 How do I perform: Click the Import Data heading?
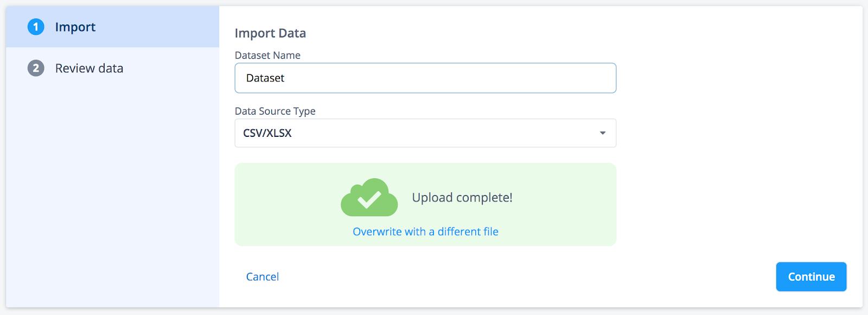point(270,33)
